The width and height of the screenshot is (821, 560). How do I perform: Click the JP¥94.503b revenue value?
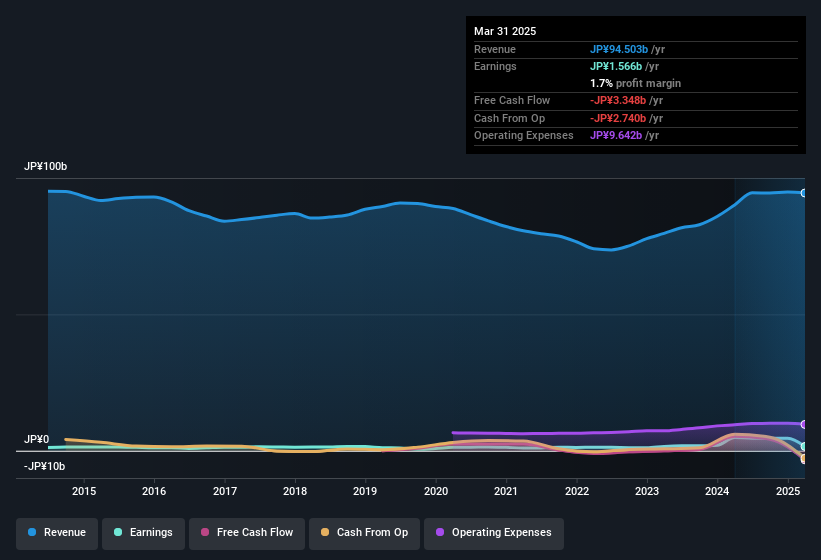coord(619,49)
